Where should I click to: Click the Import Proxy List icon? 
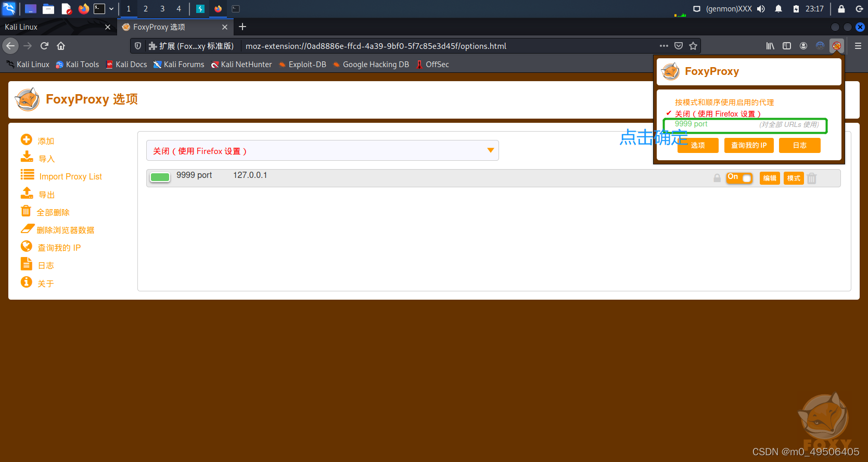pos(27,175)
